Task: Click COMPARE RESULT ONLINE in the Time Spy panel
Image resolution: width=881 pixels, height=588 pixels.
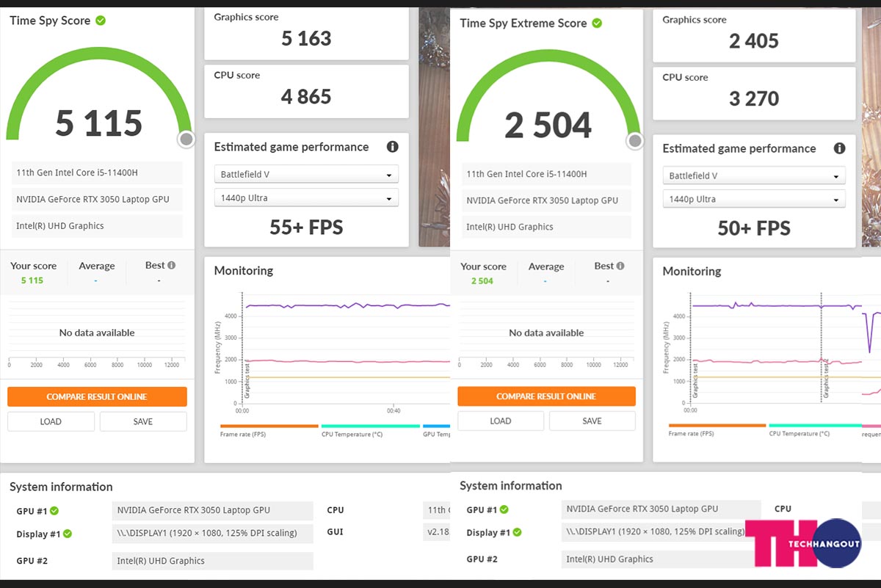Action: [97, 397]
